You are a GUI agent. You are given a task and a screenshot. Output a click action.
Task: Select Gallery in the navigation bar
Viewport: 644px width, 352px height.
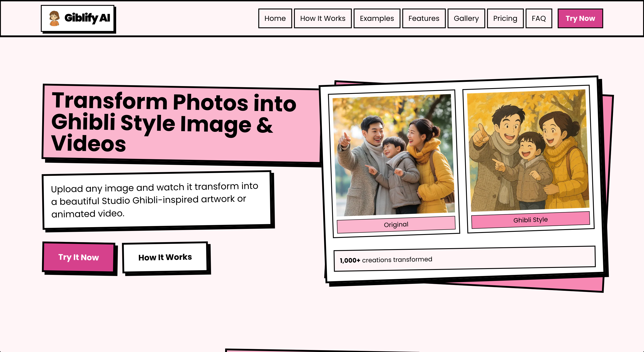pyautogui.click(x=466, y=19)
